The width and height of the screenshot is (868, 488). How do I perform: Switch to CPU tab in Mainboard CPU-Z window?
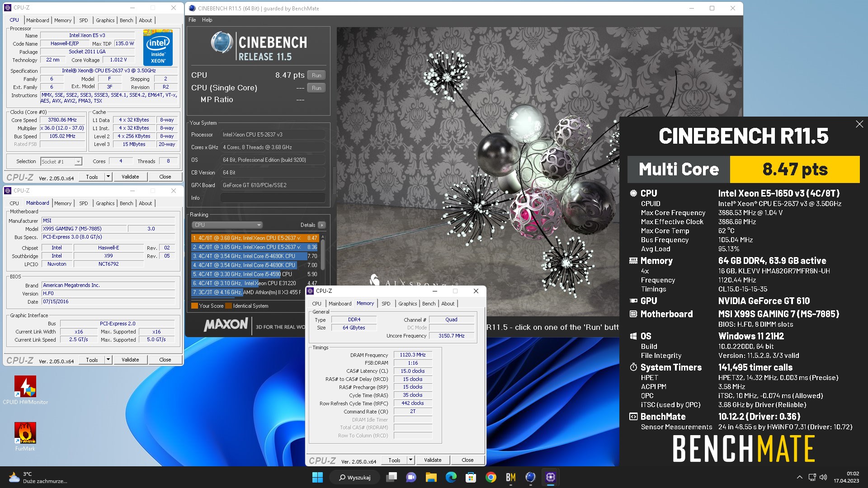14,203
